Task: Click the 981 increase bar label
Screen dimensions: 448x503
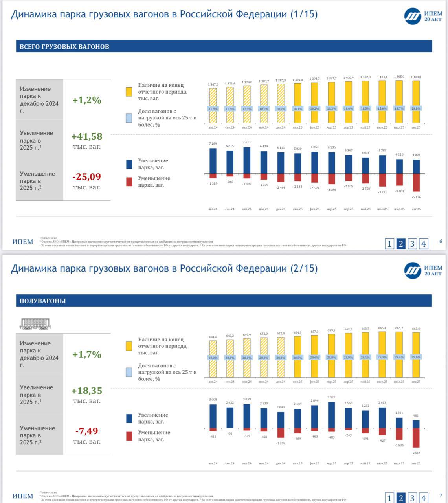Action: [x=416, y=416]
